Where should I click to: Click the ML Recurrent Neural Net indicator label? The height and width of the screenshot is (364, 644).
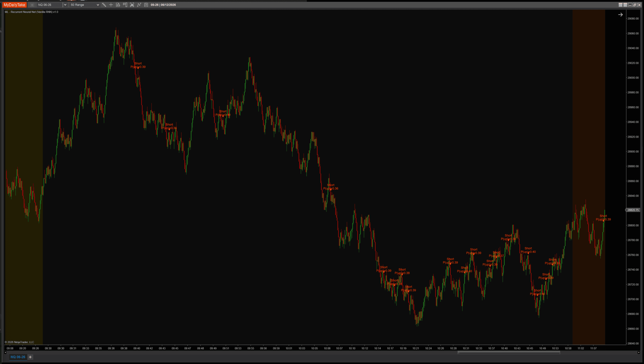coord(31,12)
